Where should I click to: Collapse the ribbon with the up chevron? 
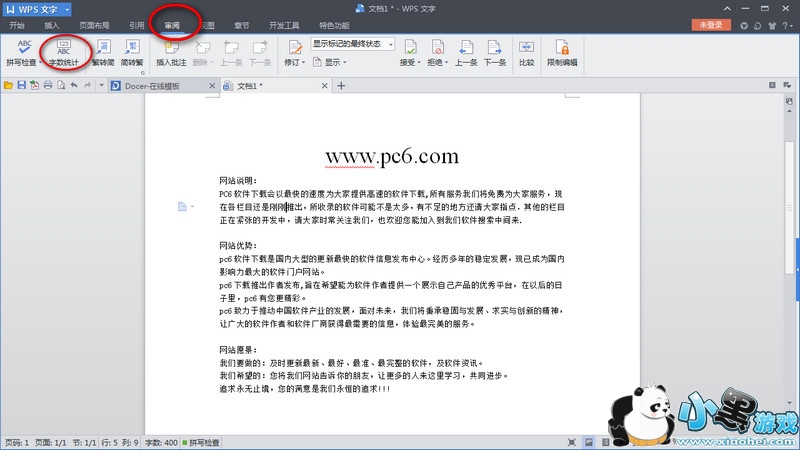pyautogui.click(x=727, y=9)
